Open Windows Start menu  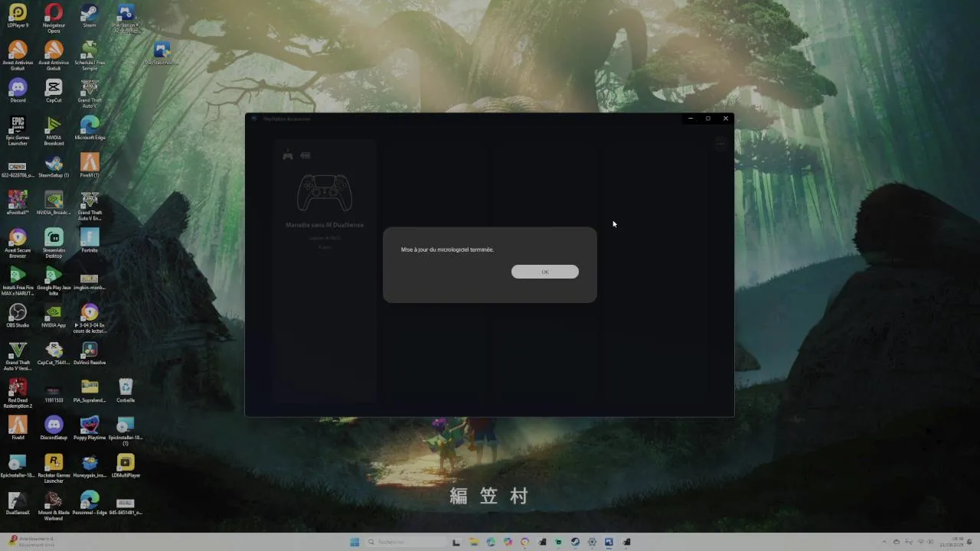pos(354,542)
